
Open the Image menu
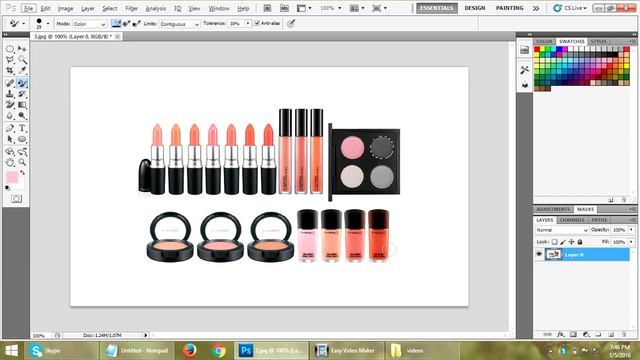tap(65, 8)
